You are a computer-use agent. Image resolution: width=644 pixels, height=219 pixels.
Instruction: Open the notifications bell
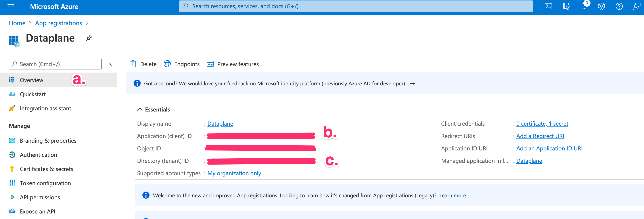pyautogui.click(x=583, y=6)
